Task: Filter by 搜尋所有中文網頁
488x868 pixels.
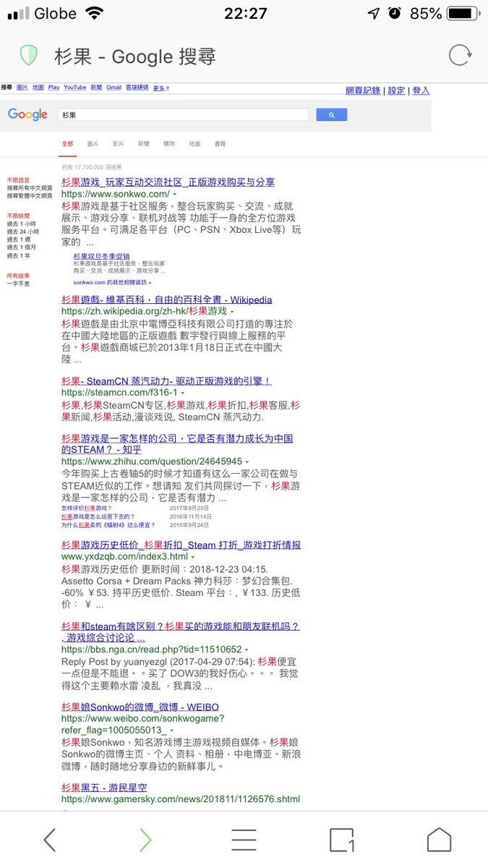Action: coord(30,188)
